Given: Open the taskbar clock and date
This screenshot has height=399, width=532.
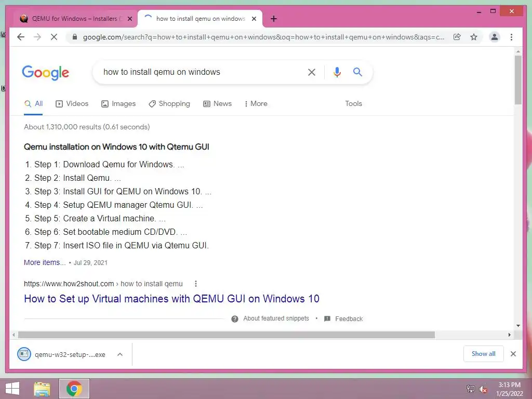Looking at the screenshot, I should coord(509,389).
